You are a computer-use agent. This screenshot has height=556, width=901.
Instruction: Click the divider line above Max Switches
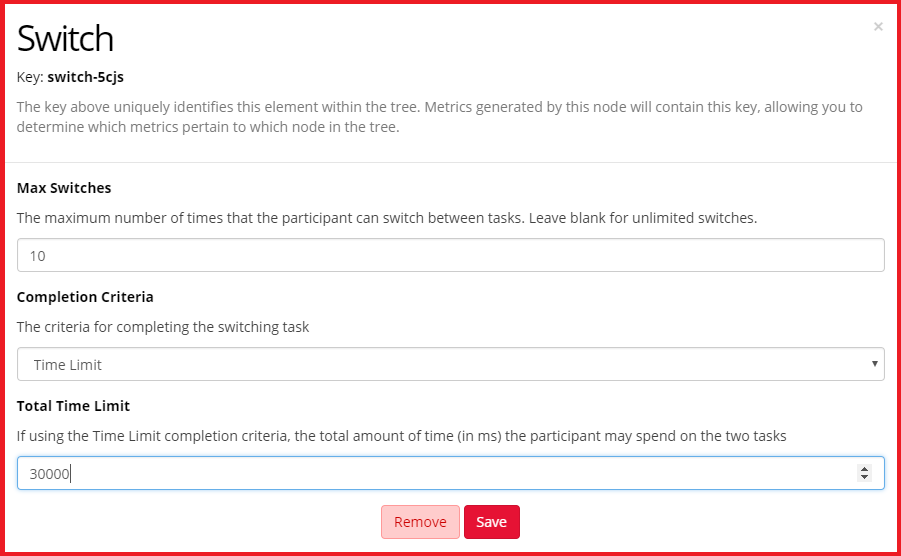[450, 162]
